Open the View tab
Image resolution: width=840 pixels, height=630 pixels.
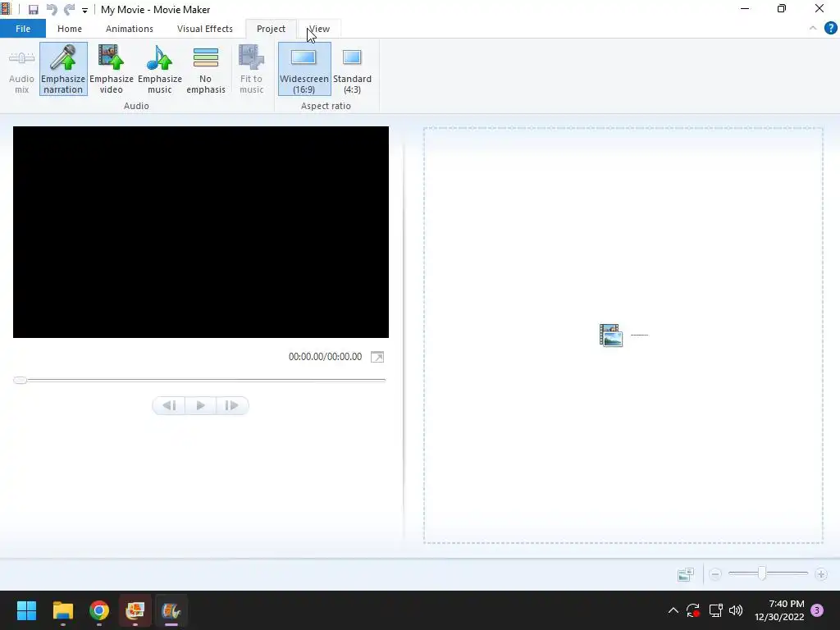[x=319, y=29]
